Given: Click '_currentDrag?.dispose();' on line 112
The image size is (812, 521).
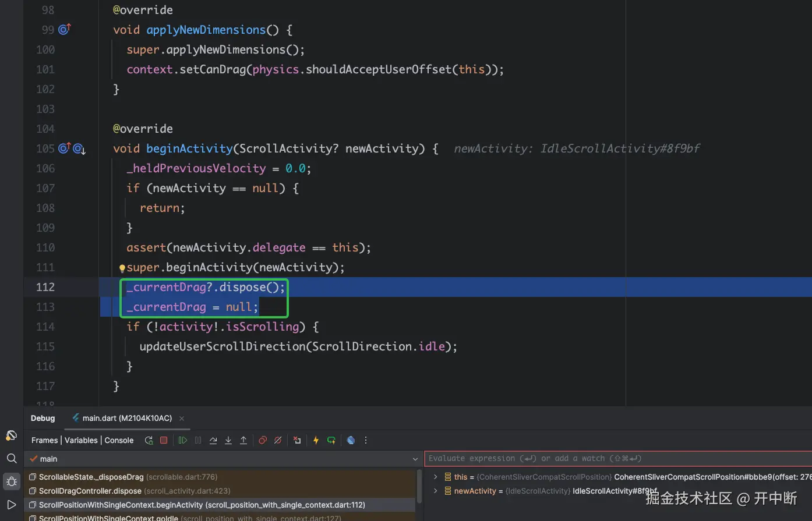Looking at the screenshot, I should click(x=206, y=287).
